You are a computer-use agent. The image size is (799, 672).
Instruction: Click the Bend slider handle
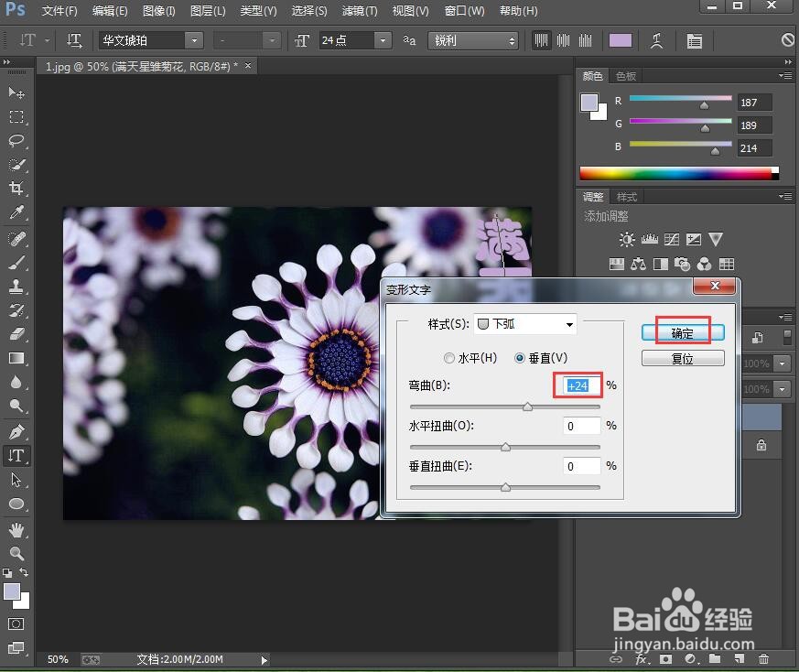527,406
